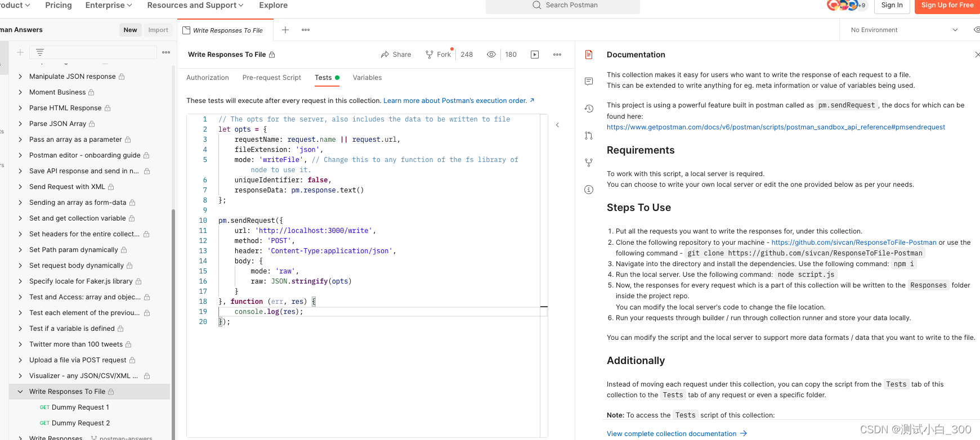Click lock icon next to Parse JSON Array
The height and width of the screenshot is (440, 980).
[x=92, y=124]
